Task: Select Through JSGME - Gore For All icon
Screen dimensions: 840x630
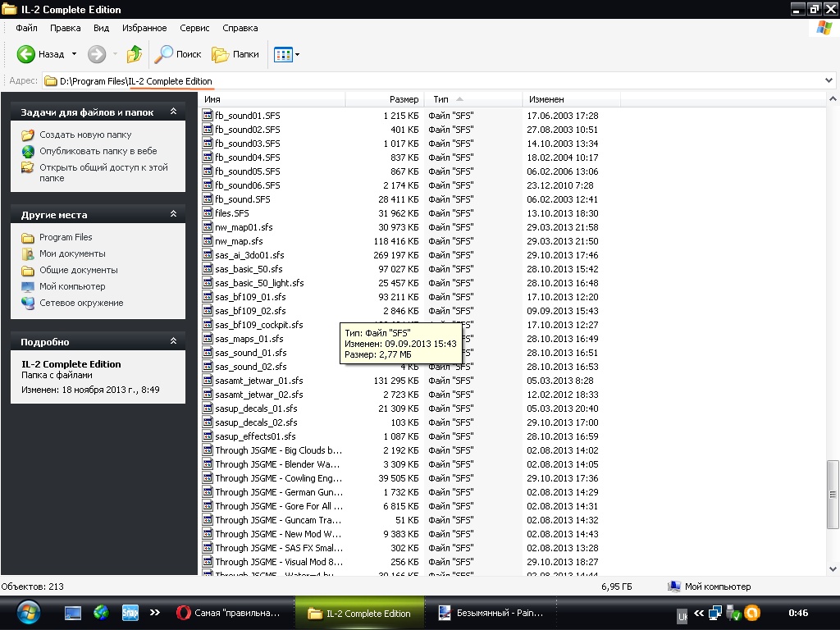Action: (208, 505)
